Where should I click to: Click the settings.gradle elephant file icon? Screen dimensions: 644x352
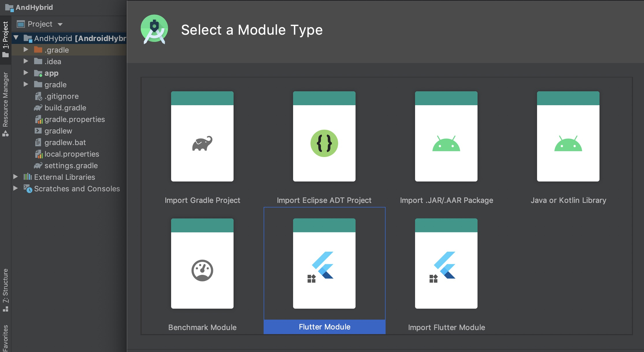38,166
